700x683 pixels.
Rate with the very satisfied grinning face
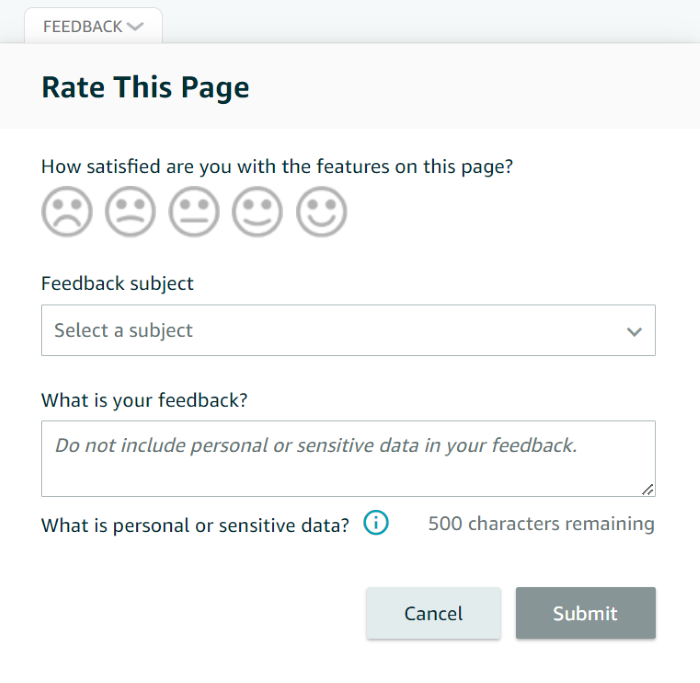point(321,211)
